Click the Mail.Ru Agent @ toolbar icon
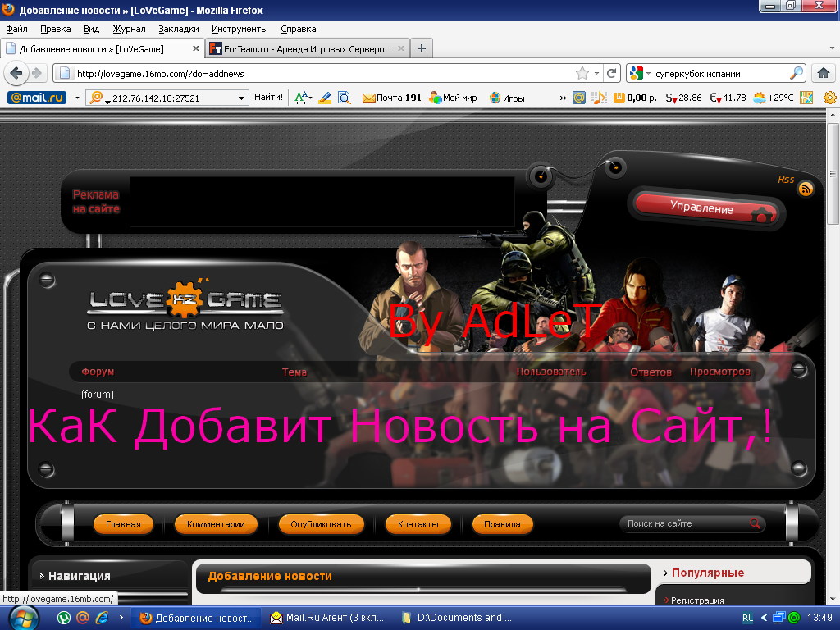The image size is (840, 630). pyautogui.click(x=578, y=98)
